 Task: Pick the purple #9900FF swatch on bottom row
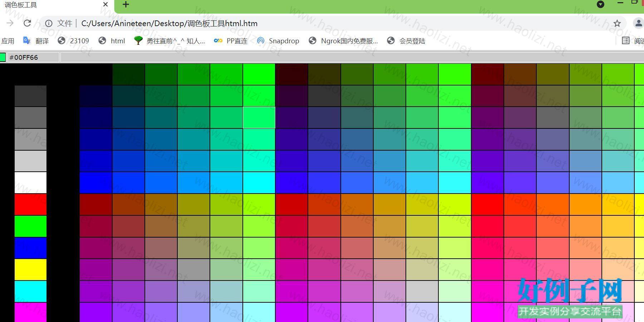point(96,312)
